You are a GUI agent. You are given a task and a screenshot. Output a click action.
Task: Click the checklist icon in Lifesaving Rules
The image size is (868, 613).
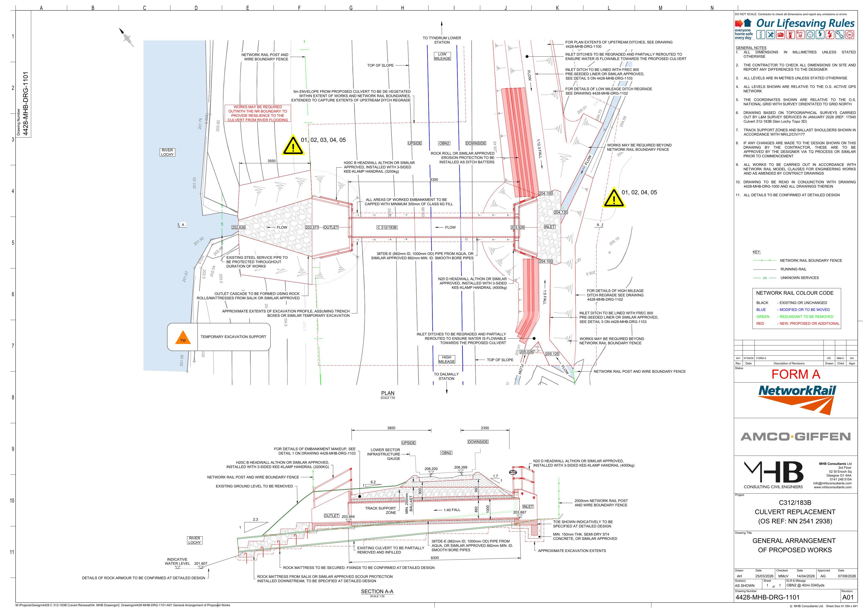click(x=761, y=35)
